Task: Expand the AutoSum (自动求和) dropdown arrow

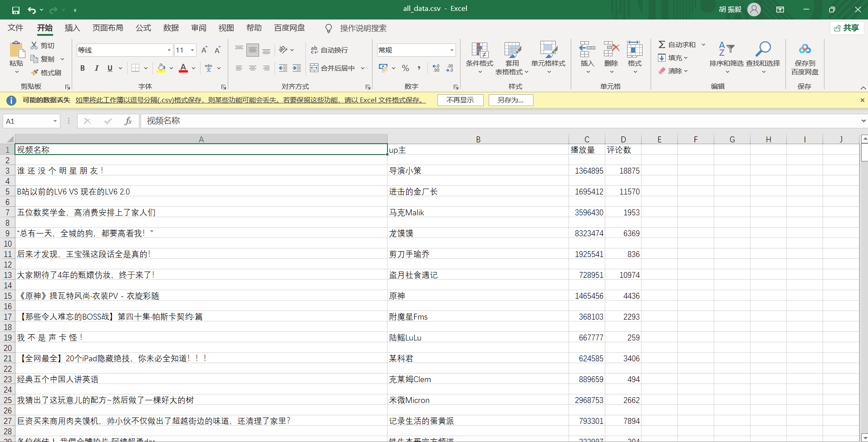Action: pos(703,44)
